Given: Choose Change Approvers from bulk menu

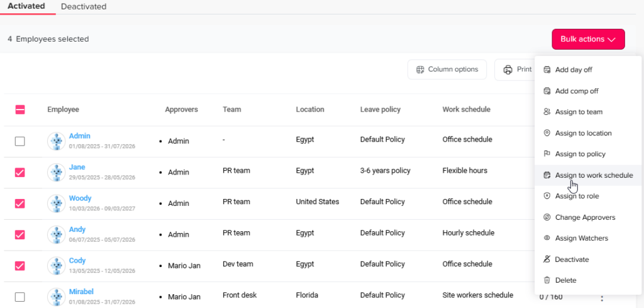Looking at the screenshot, I should tap(588, 217).
